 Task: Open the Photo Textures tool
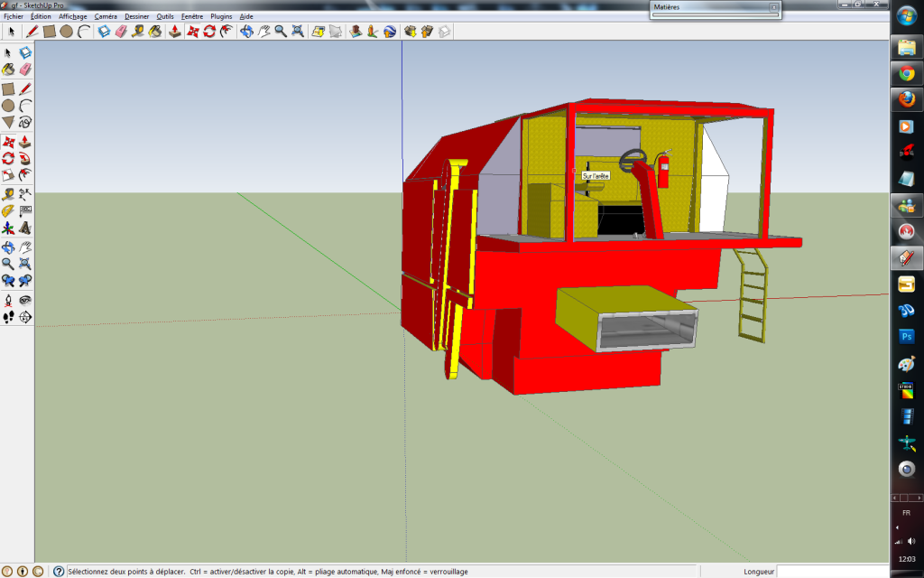tap(373, 32)
